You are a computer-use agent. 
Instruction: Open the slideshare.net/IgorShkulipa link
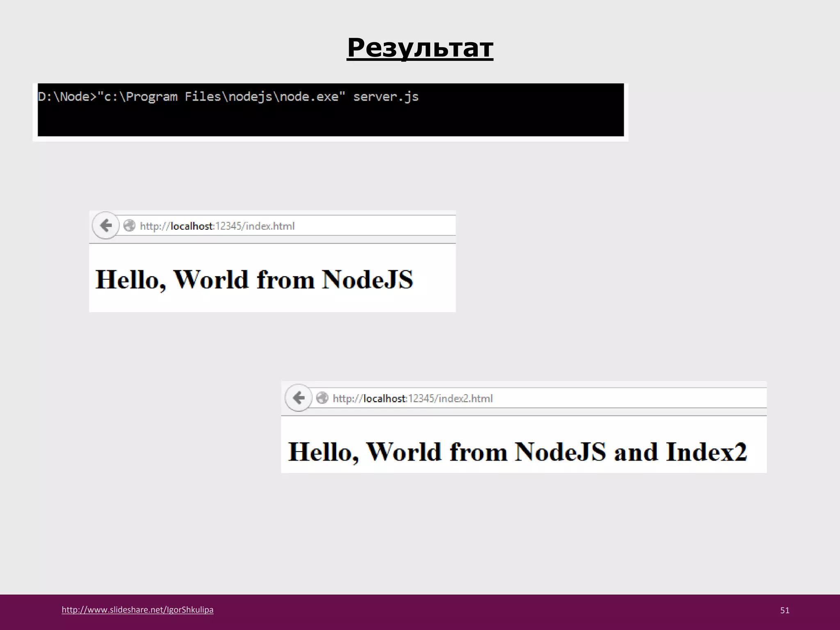click(137, 610)
